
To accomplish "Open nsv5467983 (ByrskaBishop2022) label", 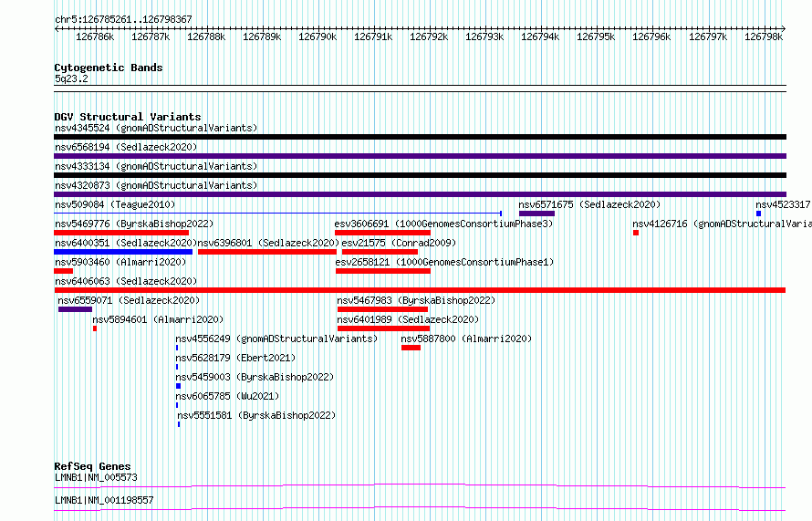I will 416,300.
